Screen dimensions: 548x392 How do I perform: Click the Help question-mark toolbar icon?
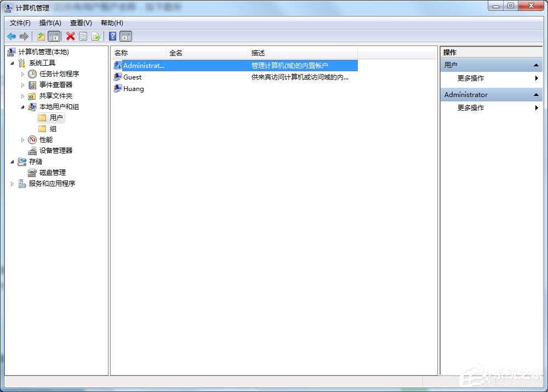[112, 36]
